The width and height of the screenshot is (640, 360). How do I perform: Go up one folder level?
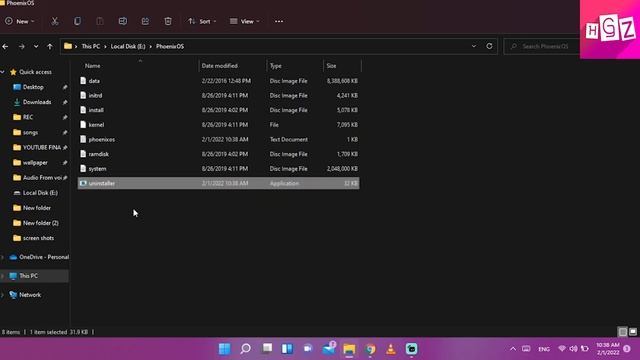pos(50,47)
